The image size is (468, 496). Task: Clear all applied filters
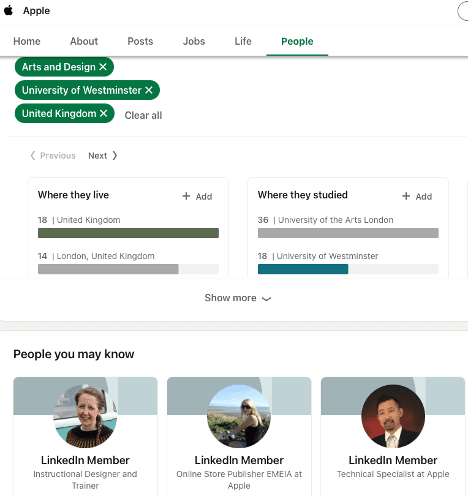tap(143, 115)
